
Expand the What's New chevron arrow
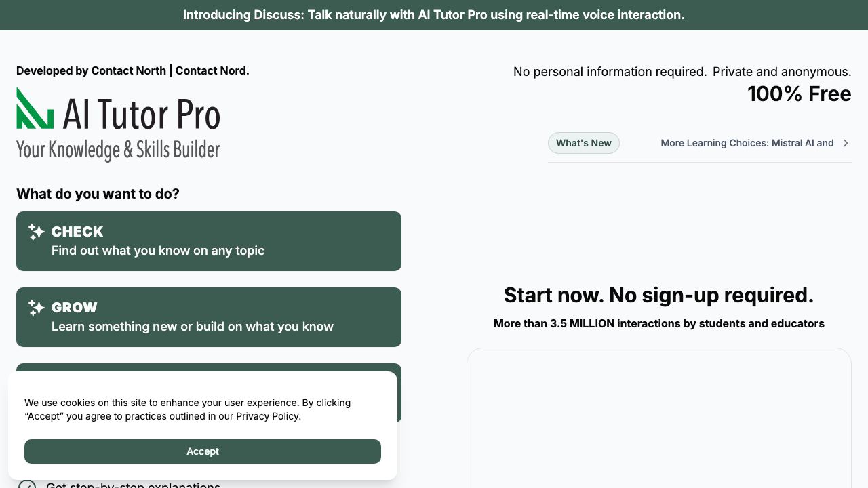846,143
